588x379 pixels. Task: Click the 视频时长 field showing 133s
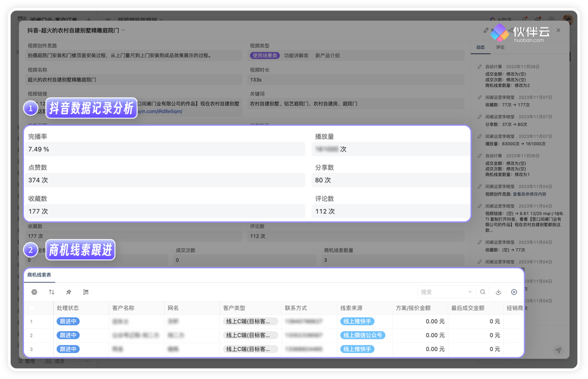356,80
